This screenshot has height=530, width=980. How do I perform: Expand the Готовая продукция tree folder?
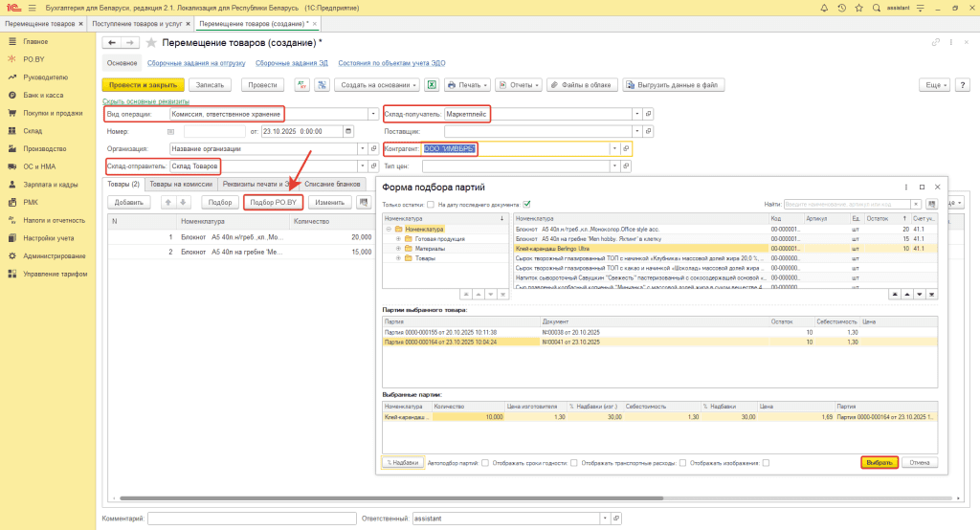pyautogui.click(x=397, y=237)
